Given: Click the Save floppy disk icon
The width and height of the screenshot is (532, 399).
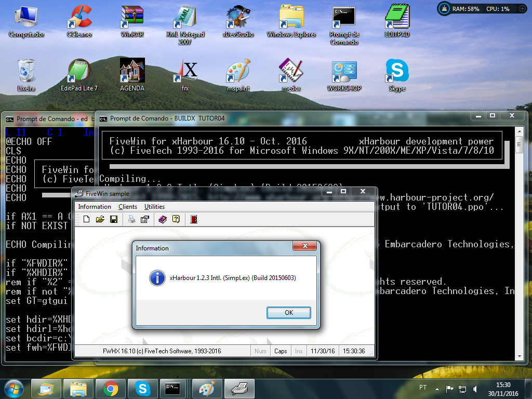Looking at the screenshot, I should coord(113,220).
